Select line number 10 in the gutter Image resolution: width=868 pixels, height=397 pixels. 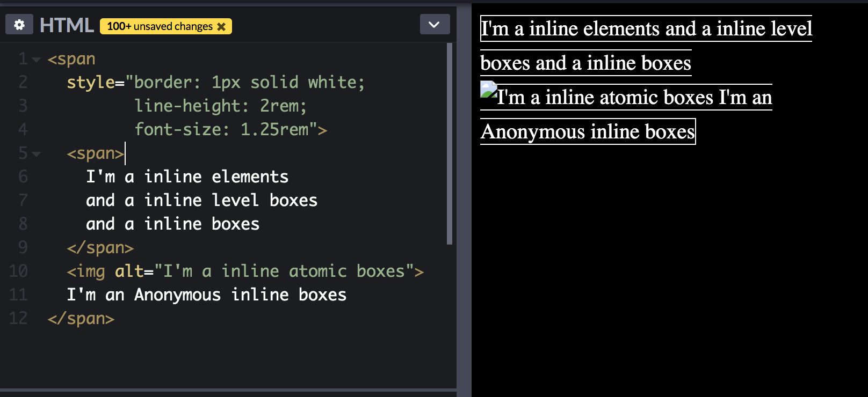click(18, 271)
